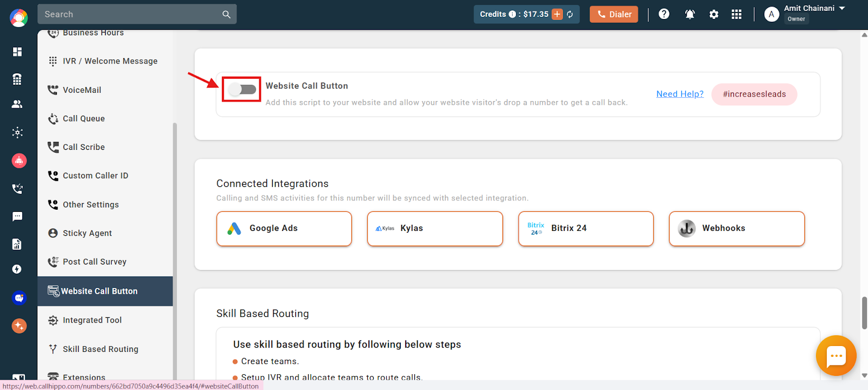Open the apps grid menu
This screenshot has width=868, height=390.
[x=736, y=14]
